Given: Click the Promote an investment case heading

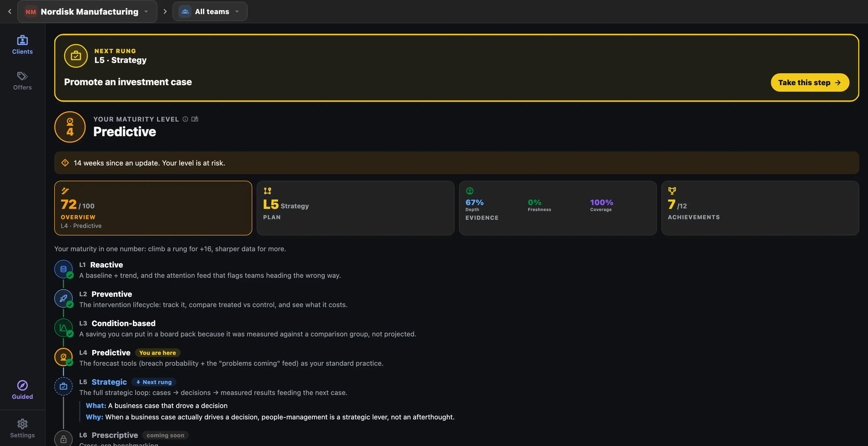Looking at the screenshot, I should point(128,82).
